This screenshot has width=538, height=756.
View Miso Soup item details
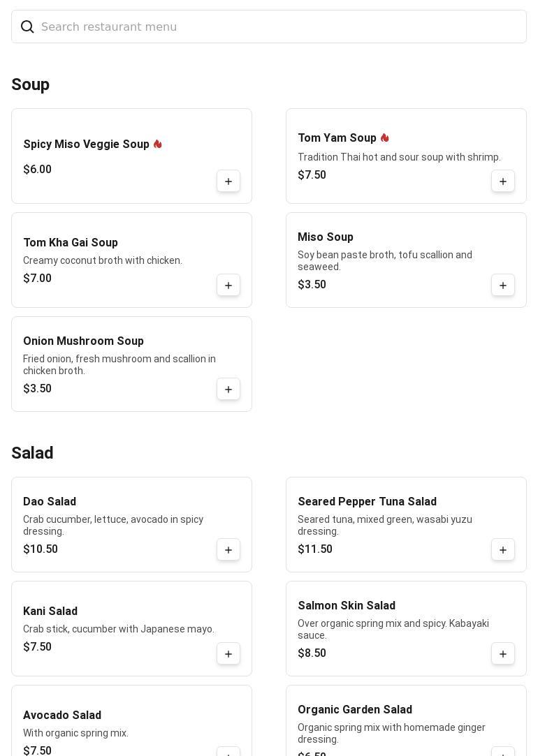[326, 237]
